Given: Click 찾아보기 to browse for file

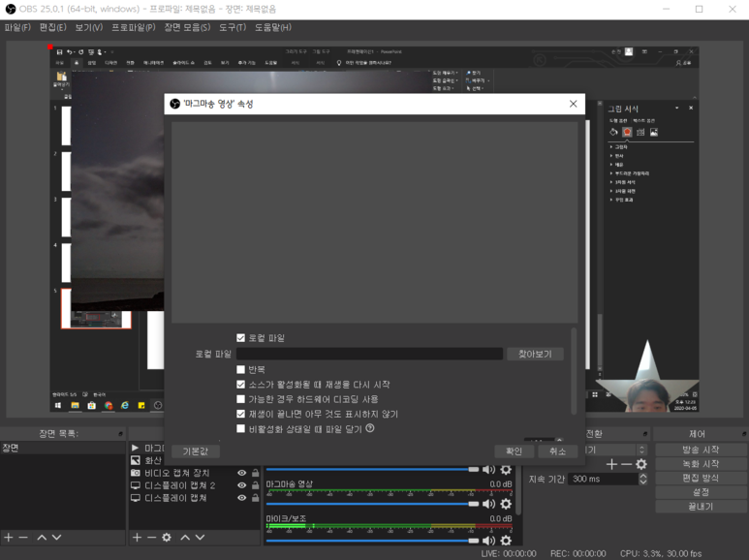Looking at the screenshot, I should (x=535, y=354).
